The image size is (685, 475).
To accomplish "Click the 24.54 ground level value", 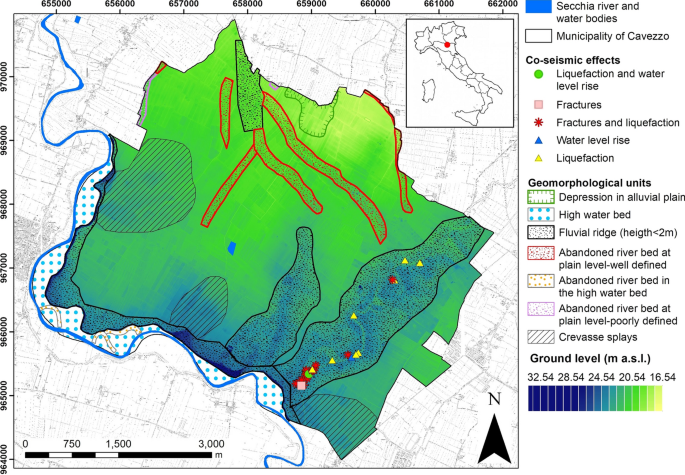I will pyautogui.click(x=602, y=377).
